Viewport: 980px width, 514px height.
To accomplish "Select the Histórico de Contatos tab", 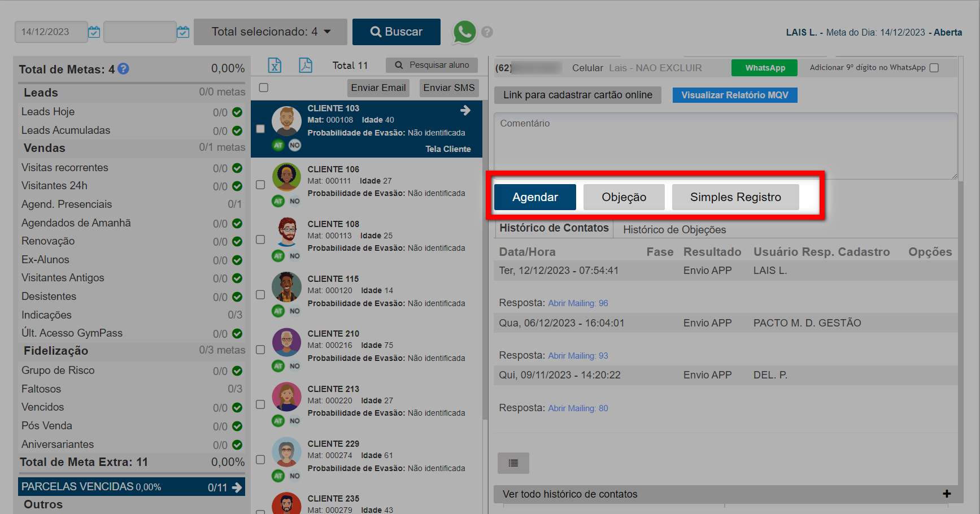I will pyautogui.click(x=554, y=228).
